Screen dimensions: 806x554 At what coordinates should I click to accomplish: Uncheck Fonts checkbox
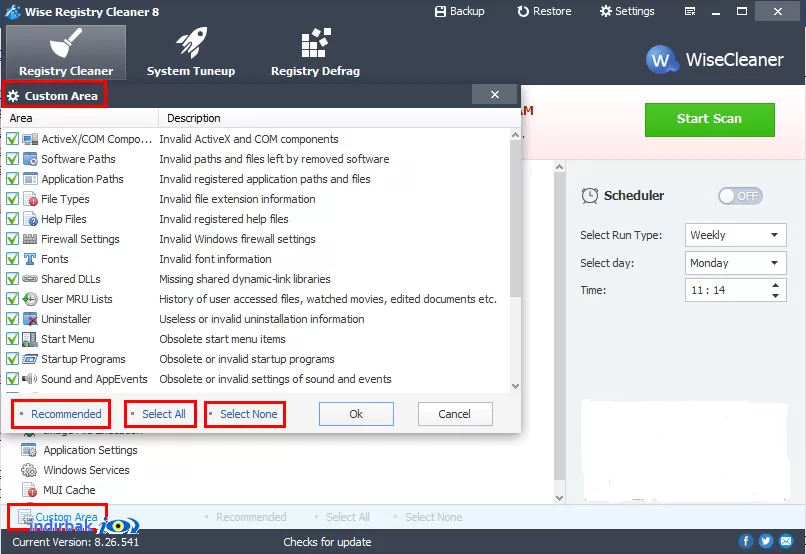click(12, 259)
